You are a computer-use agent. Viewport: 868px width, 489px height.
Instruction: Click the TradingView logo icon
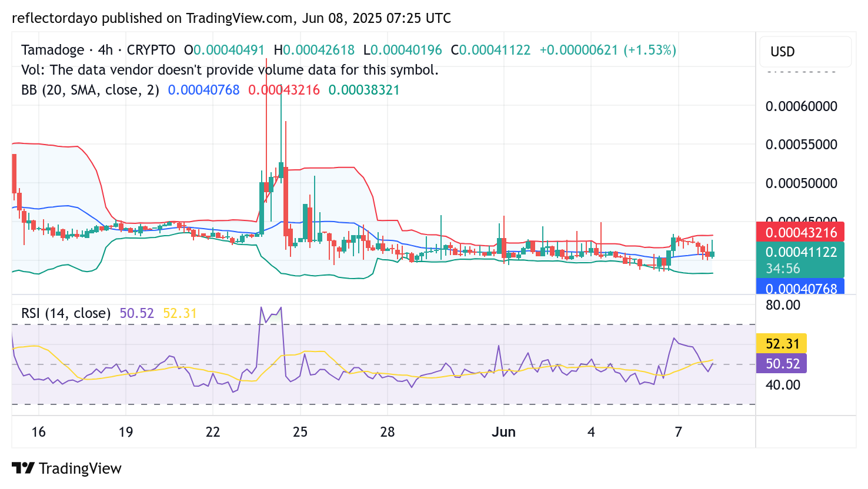(24, 468)
